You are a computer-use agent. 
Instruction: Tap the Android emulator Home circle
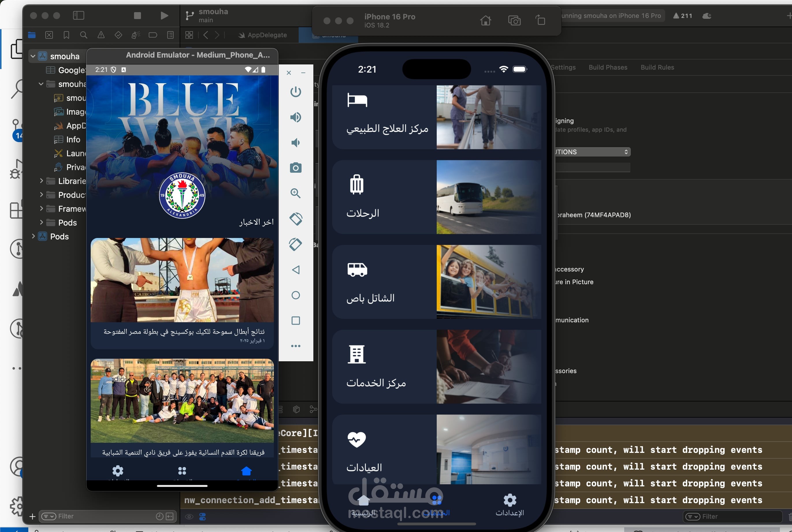(295, 295)
